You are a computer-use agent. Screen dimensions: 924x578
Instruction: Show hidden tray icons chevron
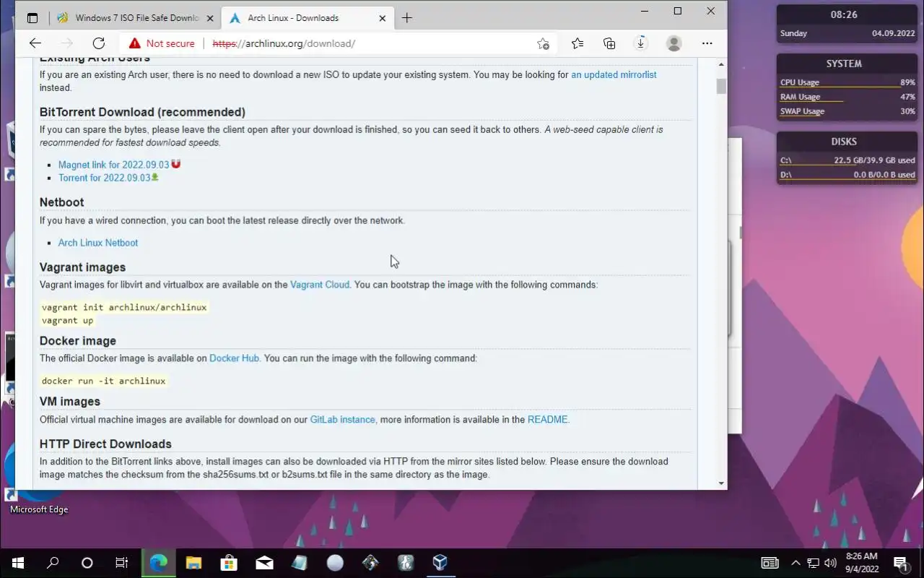click(796, 563)
